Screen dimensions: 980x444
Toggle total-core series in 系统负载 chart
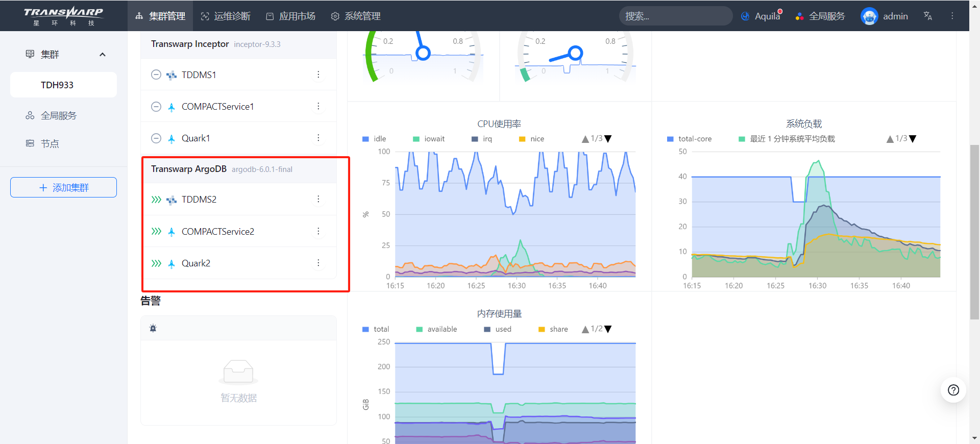[x=689, y=139]
